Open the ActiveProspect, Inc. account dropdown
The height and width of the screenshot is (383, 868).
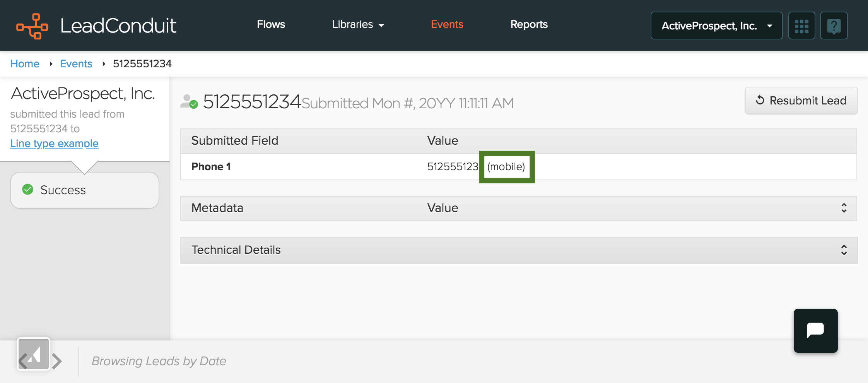(716, 26)
